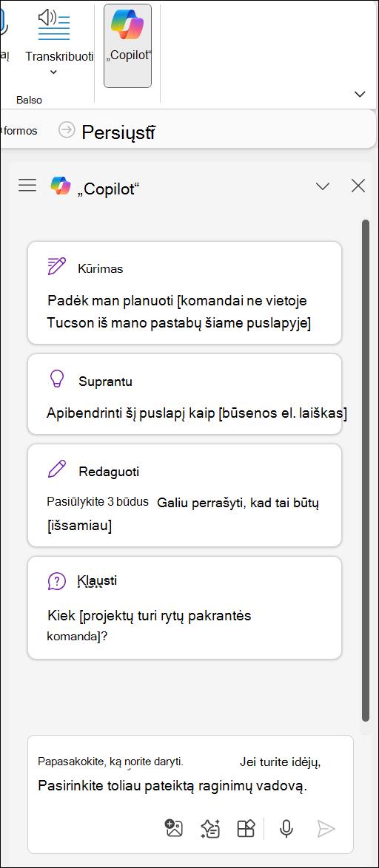Click the send arrow button
Viewport: 379px width, 868px height.
(326, 828)
